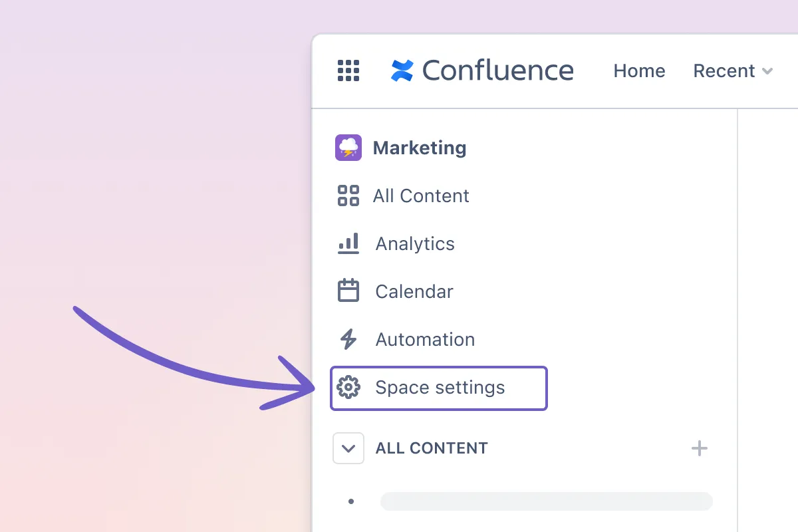This screenshot has height=532, width=798.
Task: Open the Recent dropdown arrow
Action: click(x=767, y=71)
